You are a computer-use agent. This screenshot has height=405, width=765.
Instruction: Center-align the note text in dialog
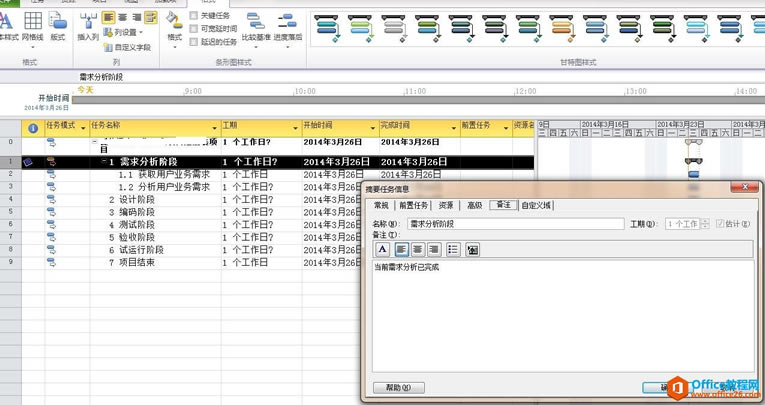click(x=418, y=249)
